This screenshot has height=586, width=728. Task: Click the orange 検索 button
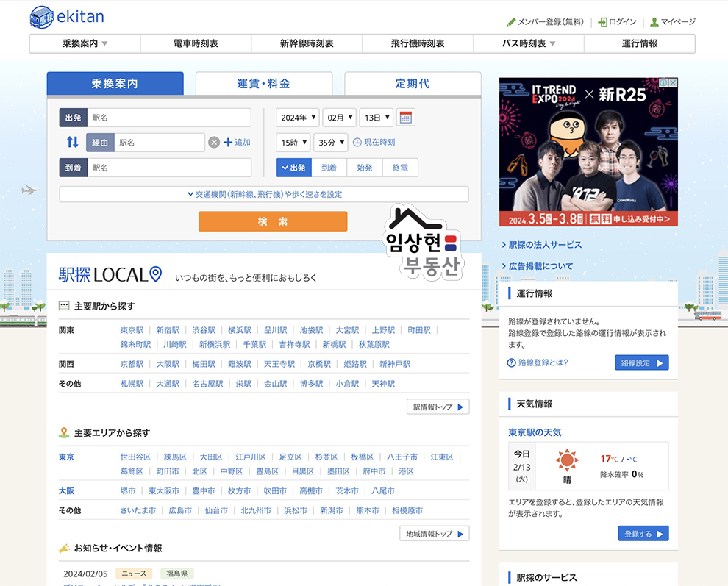[x=273, y=221]
